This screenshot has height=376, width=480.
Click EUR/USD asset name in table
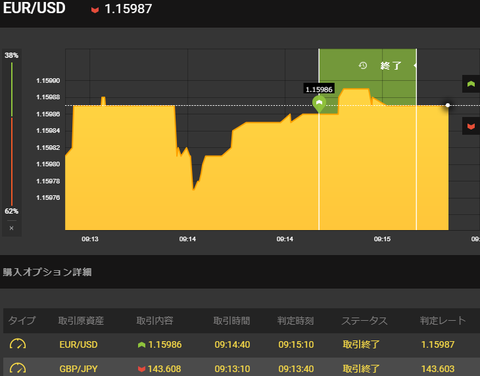coord(78,344)
